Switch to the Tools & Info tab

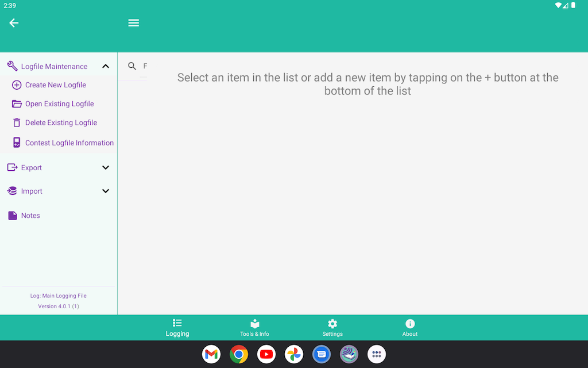click(254, 328)
